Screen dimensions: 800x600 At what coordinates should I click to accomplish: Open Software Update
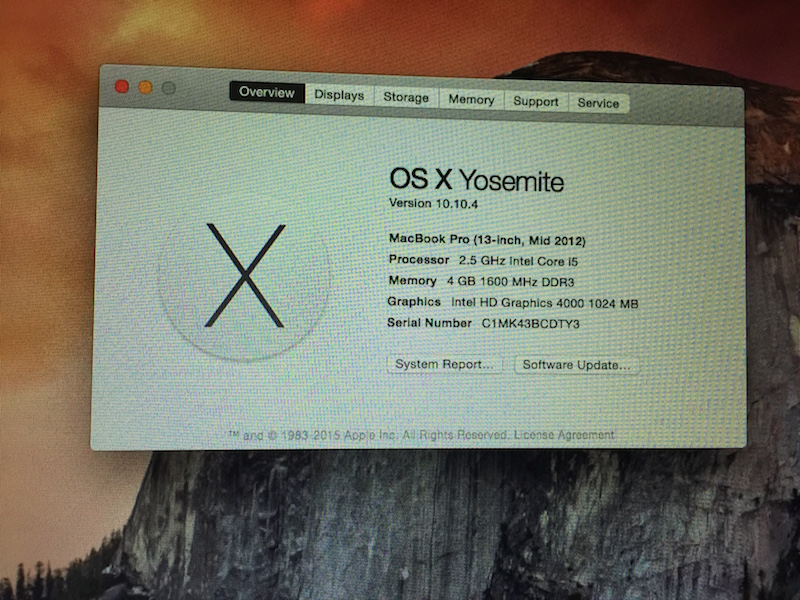577,365
